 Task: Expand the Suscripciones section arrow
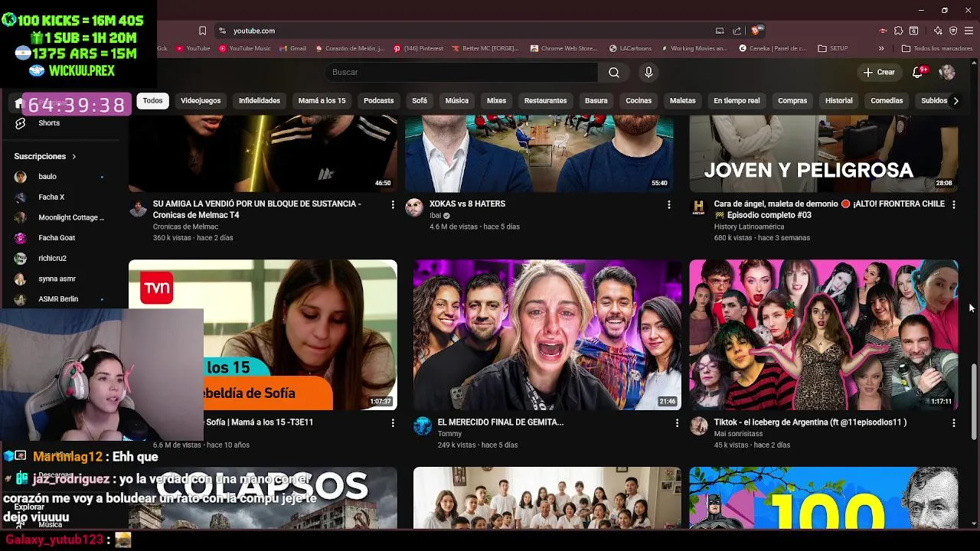pos(74,156)
